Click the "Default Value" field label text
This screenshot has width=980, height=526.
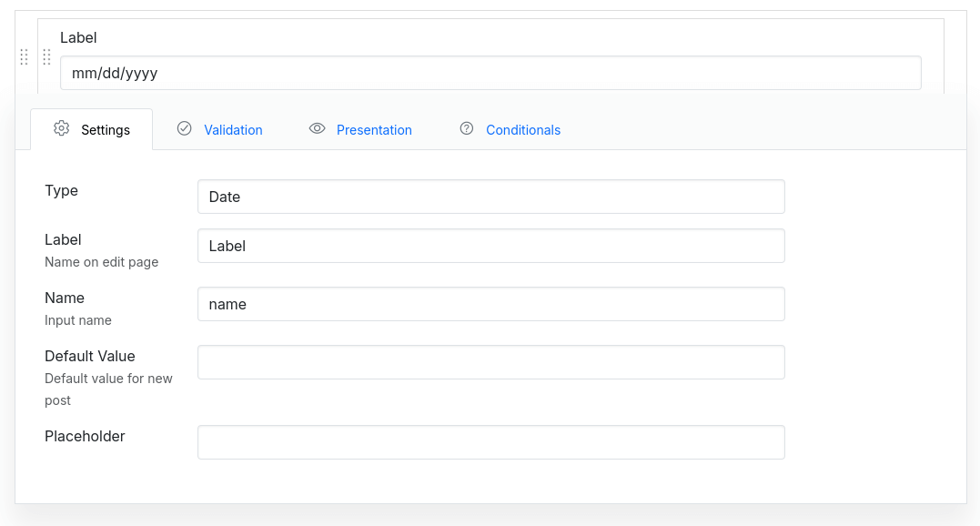point(89,356)
